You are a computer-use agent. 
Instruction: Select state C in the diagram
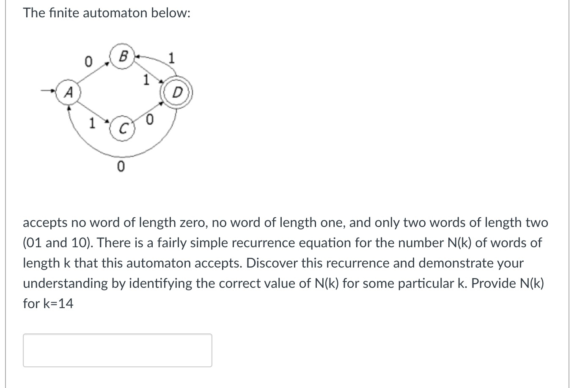click(x=123, y=128)
